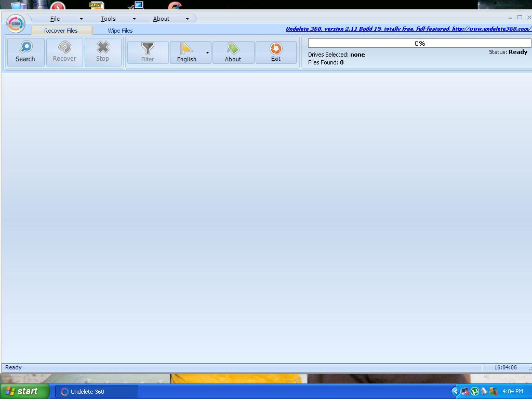Screen dimensions: 532x399
Task: Maximize the Undelete 360 window
Action: pyautogui.click(x=520, y=17)
